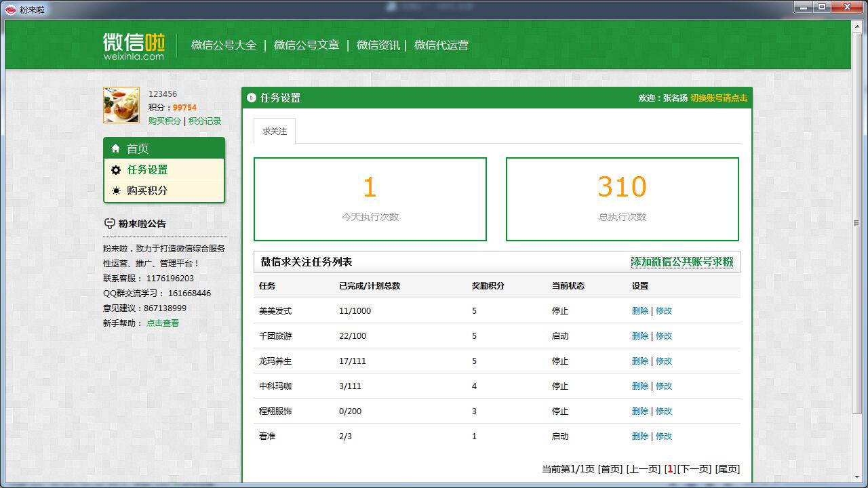Viewport: 868px width, 488px height.
Task: Delete the 龙玛养生 task
Action: coord(639,361)
